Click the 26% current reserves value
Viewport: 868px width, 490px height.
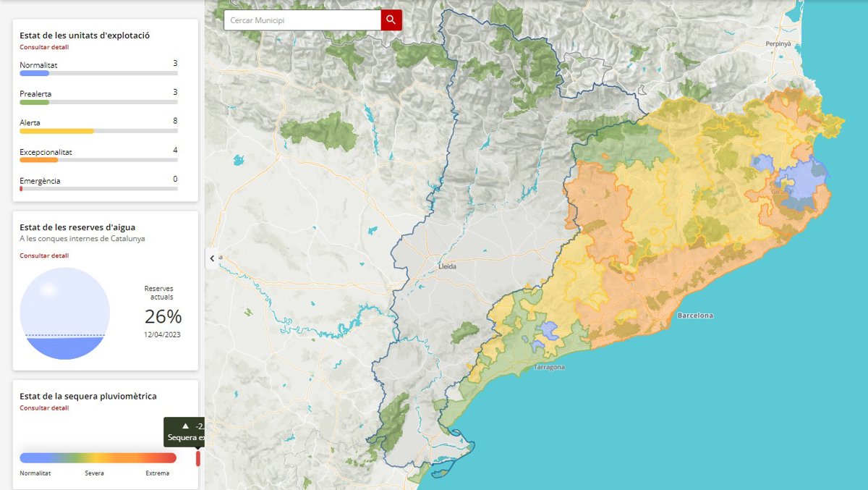(x=163, y=317)
